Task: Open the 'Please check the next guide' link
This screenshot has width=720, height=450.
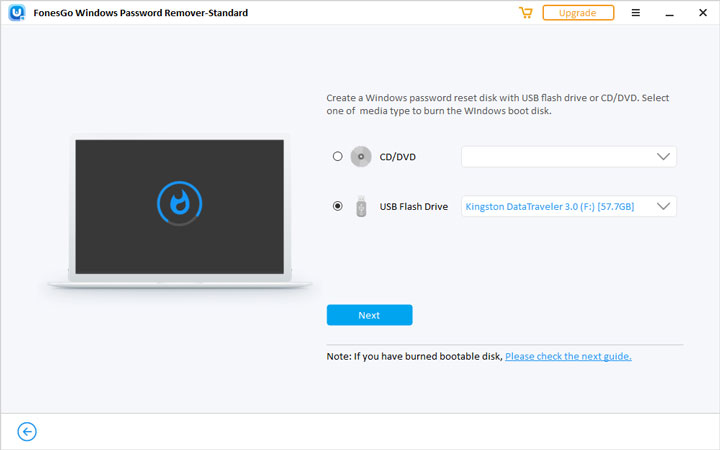Action: click(568, 356)
